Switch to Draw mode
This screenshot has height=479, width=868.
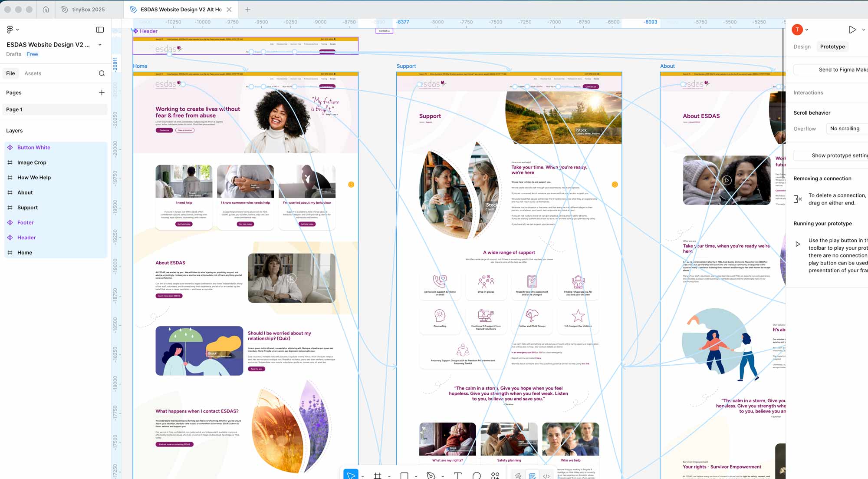518,476
